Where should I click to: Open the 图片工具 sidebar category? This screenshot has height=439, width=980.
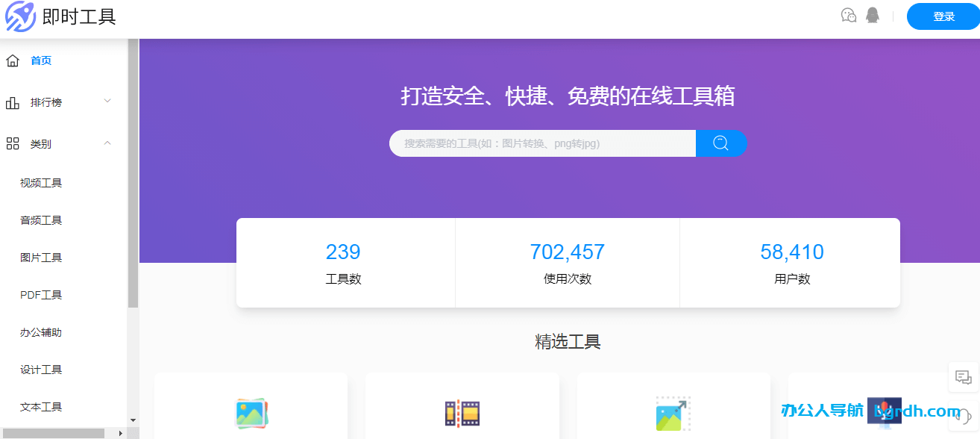point(40,257)
